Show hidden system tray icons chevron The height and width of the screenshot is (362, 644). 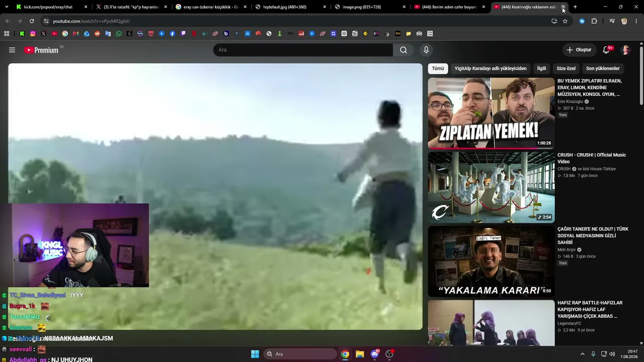coord(583,354)
